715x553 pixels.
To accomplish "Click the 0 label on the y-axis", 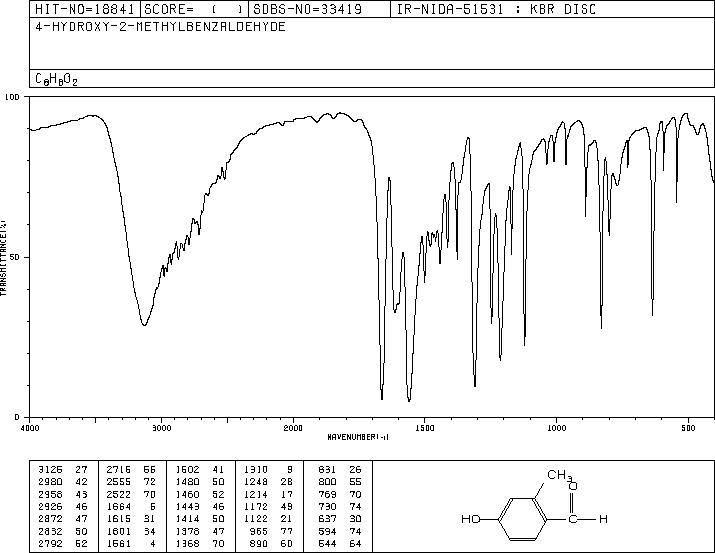I will pyautogui.click(x=17, y=417).
